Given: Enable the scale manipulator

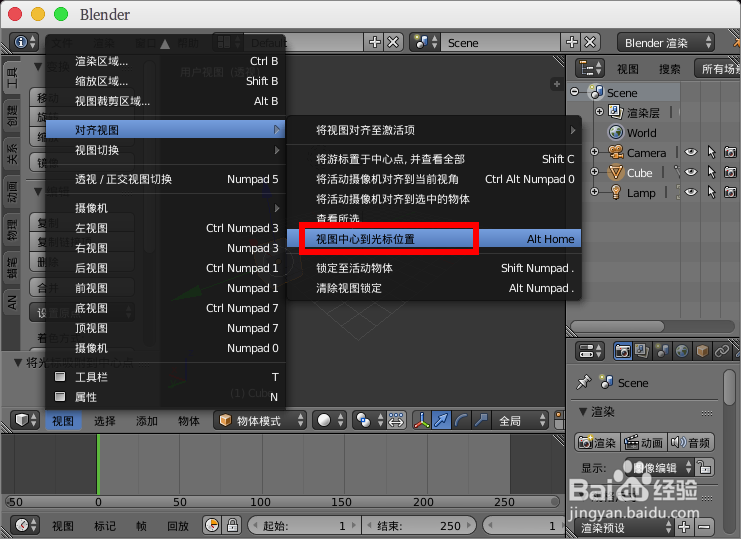Looking at the screenshot, I should pos(481,420).
